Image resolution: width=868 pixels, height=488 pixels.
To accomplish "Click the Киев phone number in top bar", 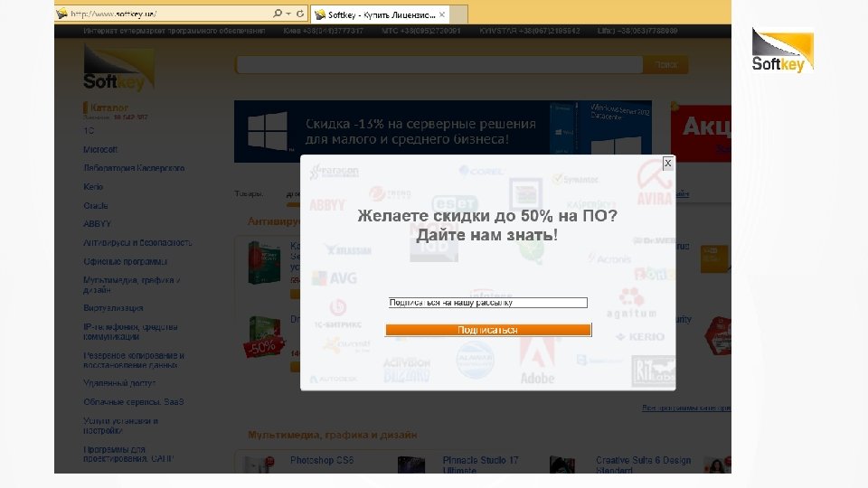I will pos(324,31).
